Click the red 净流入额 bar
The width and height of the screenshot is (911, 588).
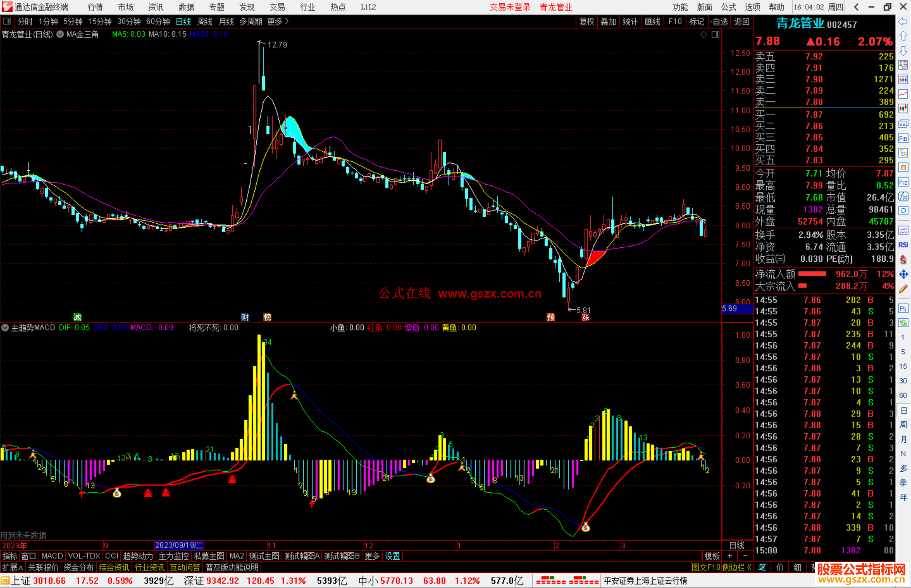click(812, 274)
